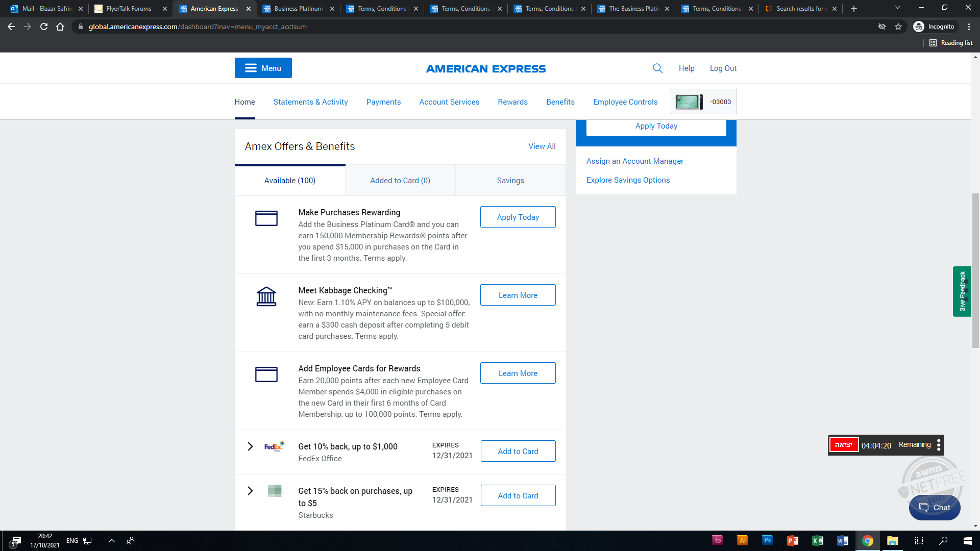Expand the FedEx Office offer details

[x=250, y=446]
